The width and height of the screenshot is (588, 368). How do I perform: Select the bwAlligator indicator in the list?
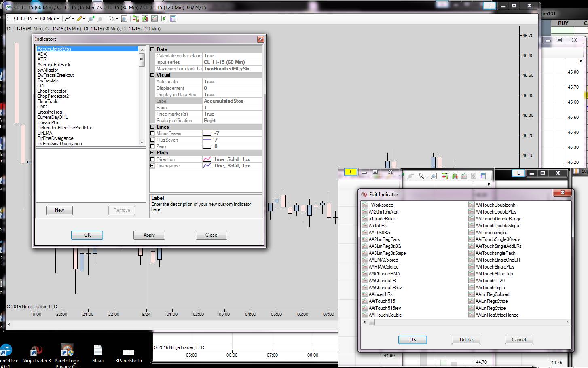(48, 70)
